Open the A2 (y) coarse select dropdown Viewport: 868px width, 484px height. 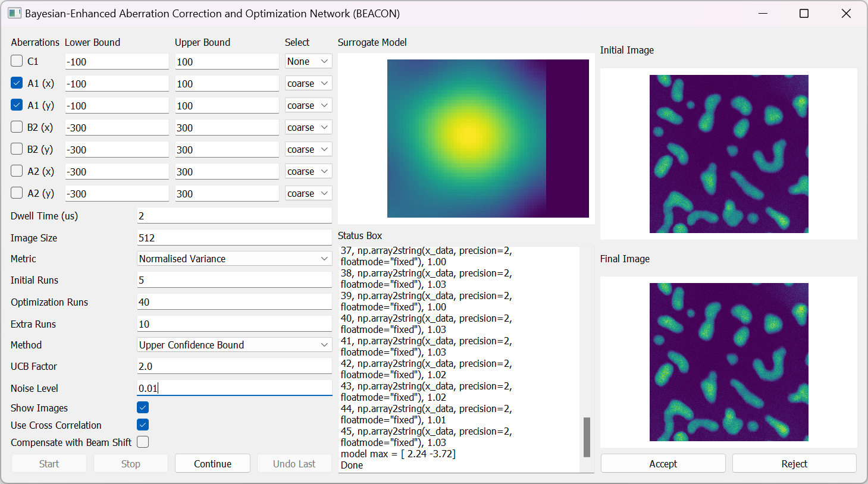click(x=308, y=193)
